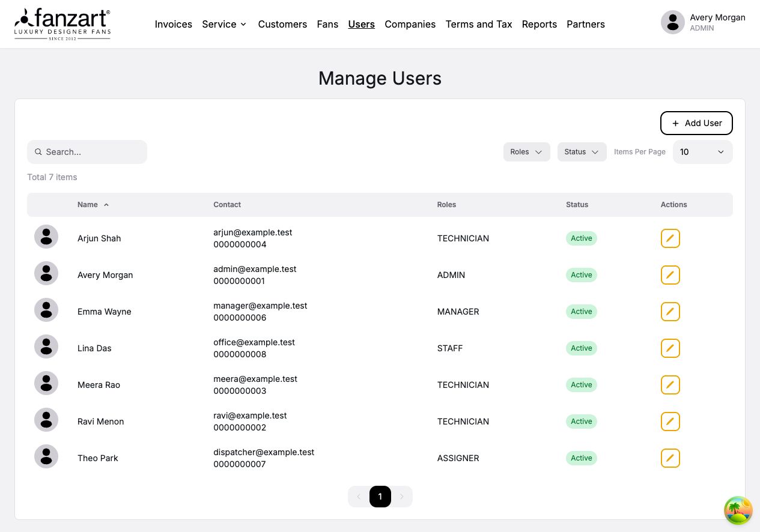Click email arjun@example.test
The image size is (760, 532).
coord(253,232)
